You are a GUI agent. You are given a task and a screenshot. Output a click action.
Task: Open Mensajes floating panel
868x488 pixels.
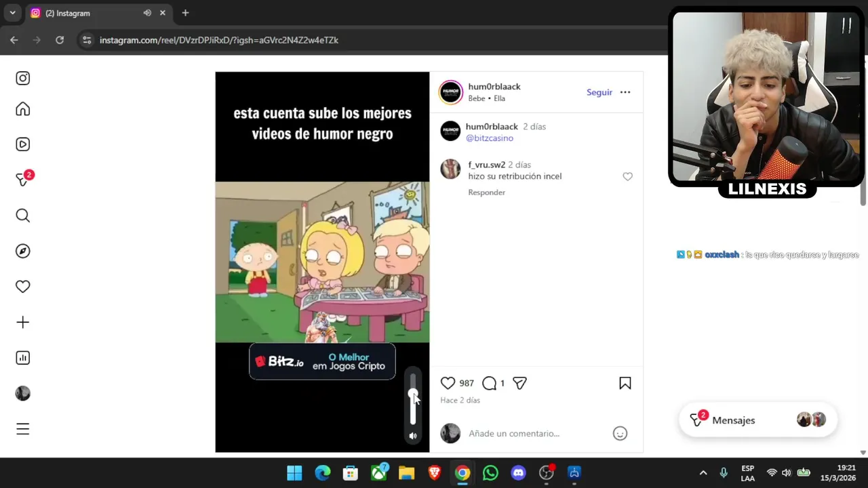pos(757,420)
